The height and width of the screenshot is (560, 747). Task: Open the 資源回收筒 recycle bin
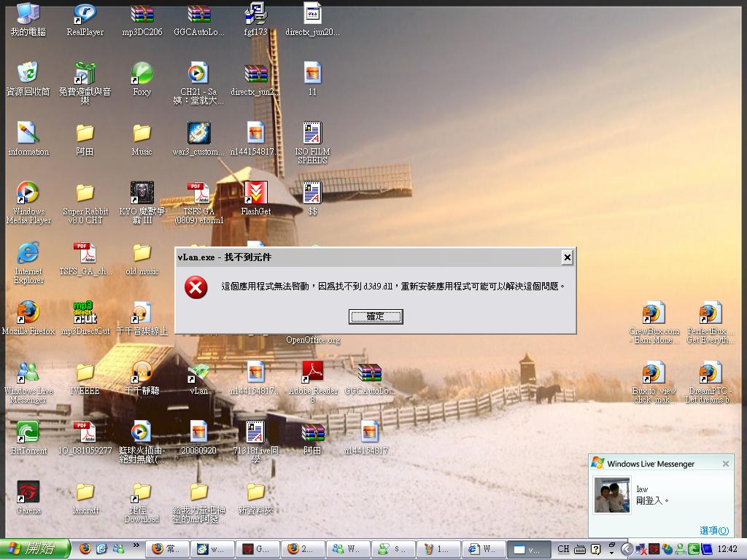click(x=28, y=74)
